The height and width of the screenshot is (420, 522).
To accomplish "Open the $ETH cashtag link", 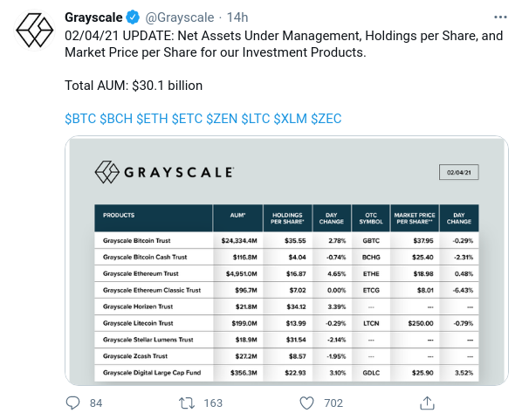I will [152, 119].
